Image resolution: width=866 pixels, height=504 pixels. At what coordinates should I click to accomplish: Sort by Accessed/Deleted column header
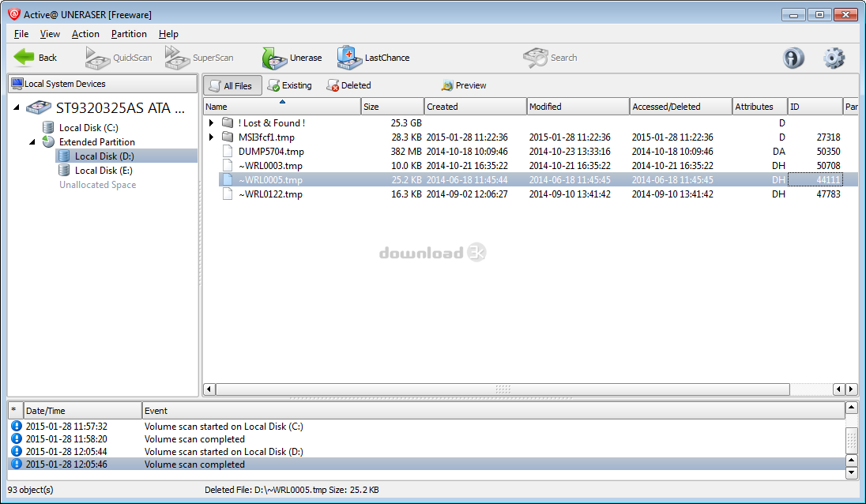point(681,107)
